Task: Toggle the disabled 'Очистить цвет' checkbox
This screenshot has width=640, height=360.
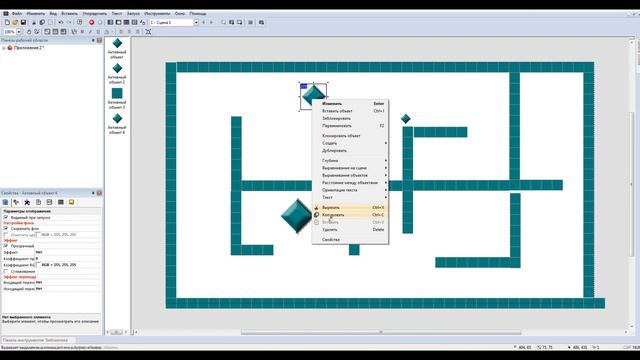Action: click(x=6, y=235)
